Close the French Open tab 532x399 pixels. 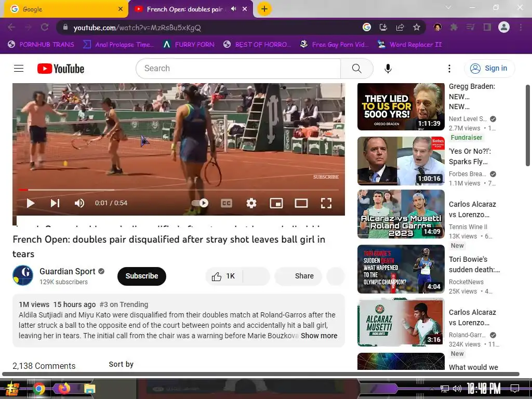pos(245,9)
